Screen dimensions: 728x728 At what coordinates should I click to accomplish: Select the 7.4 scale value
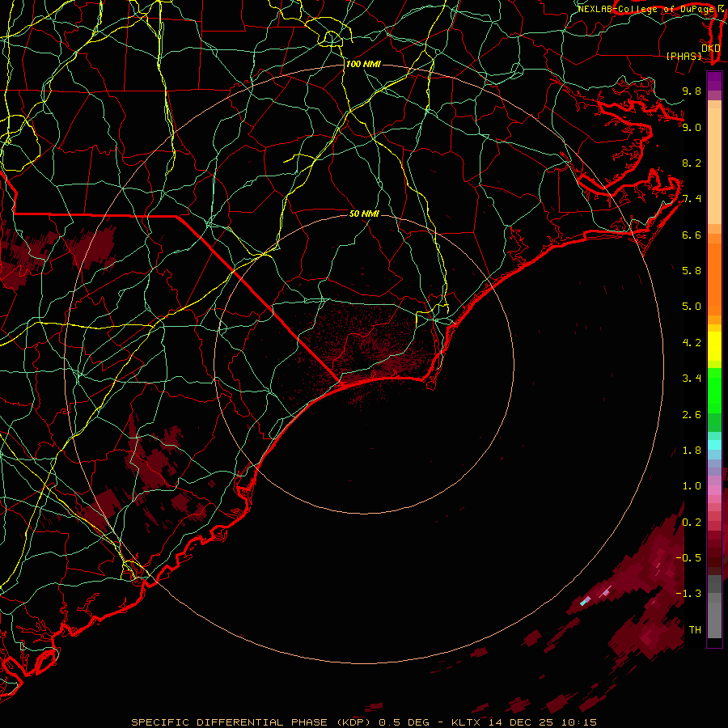point(692,199)
